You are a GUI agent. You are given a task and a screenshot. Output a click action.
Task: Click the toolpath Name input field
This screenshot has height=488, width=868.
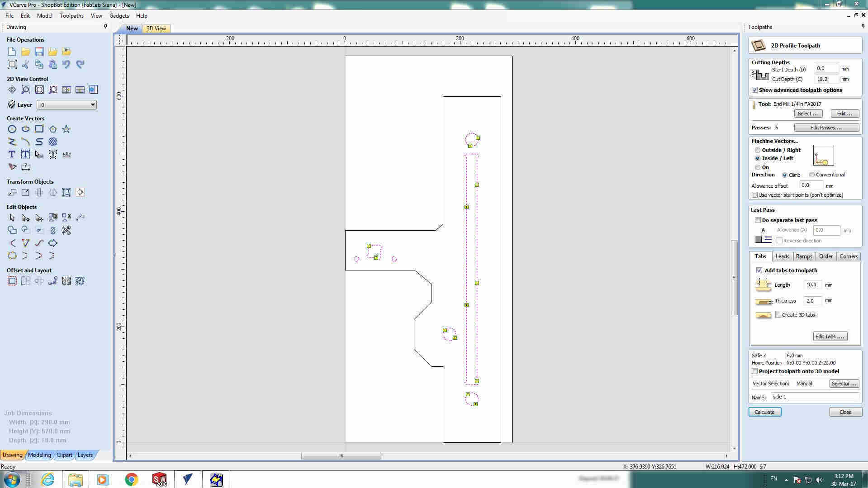(815, 397)
